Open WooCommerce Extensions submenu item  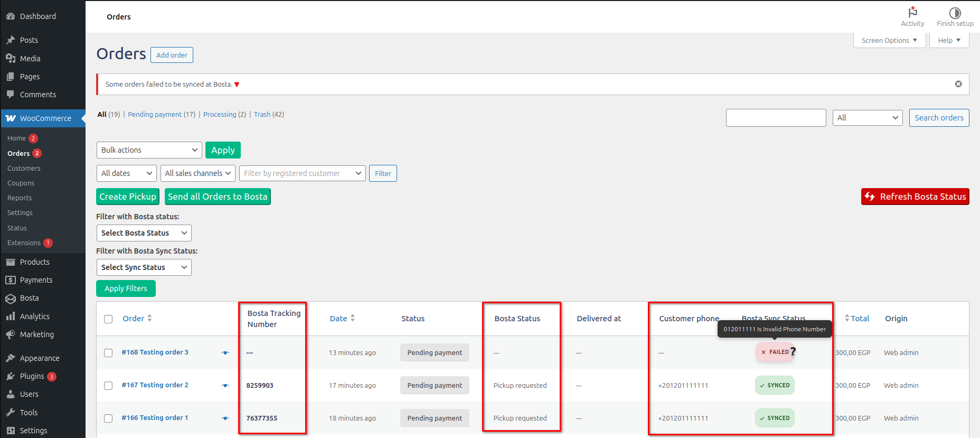tap(24, 243)
